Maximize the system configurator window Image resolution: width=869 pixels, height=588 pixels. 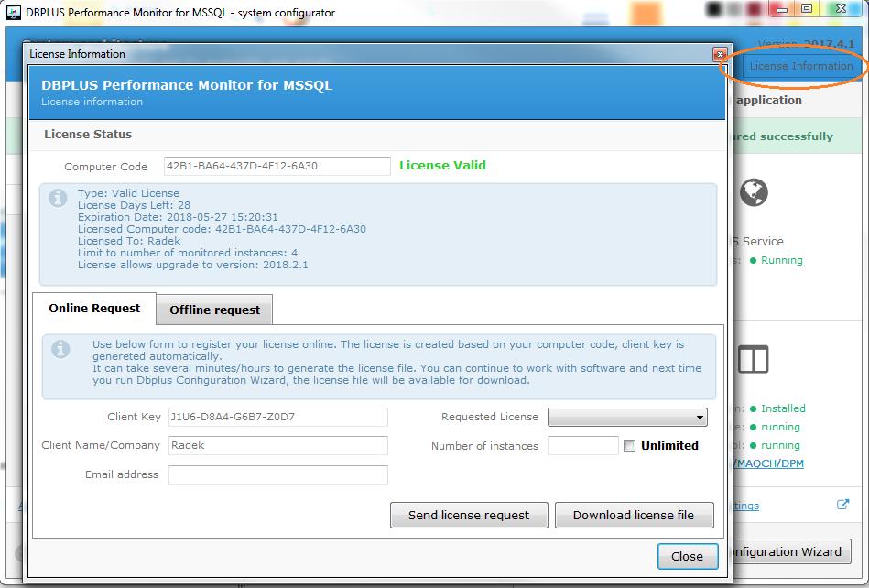tap(807, 9)
